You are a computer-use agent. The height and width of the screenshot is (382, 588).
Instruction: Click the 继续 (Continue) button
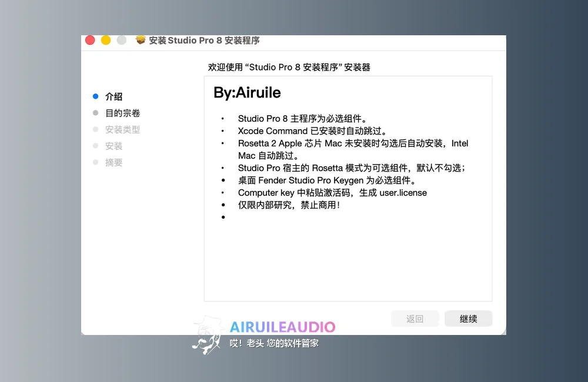click(x=469, y=319)
